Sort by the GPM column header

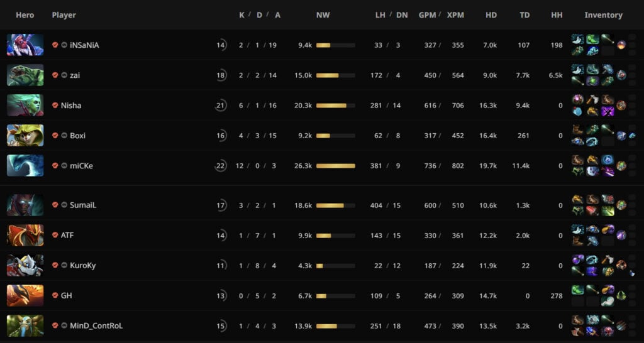pyautogui.click(x=427, y=15)
